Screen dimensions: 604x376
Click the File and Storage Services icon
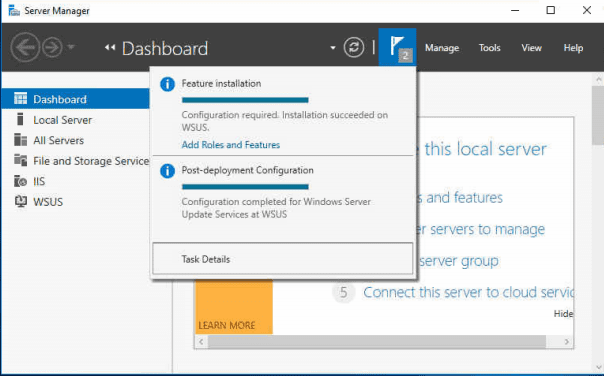tap(20, 159)
